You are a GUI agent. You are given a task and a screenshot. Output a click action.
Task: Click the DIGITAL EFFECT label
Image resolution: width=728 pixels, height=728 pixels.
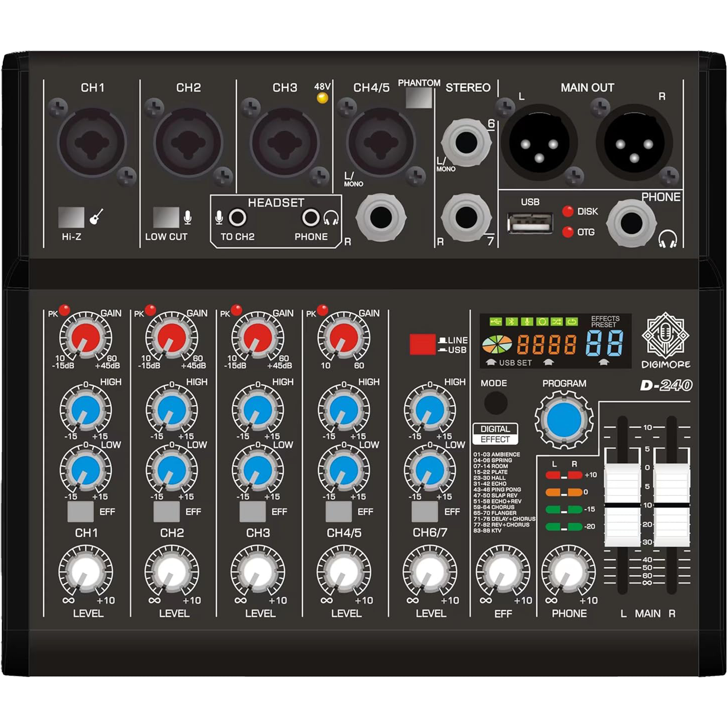496,433
